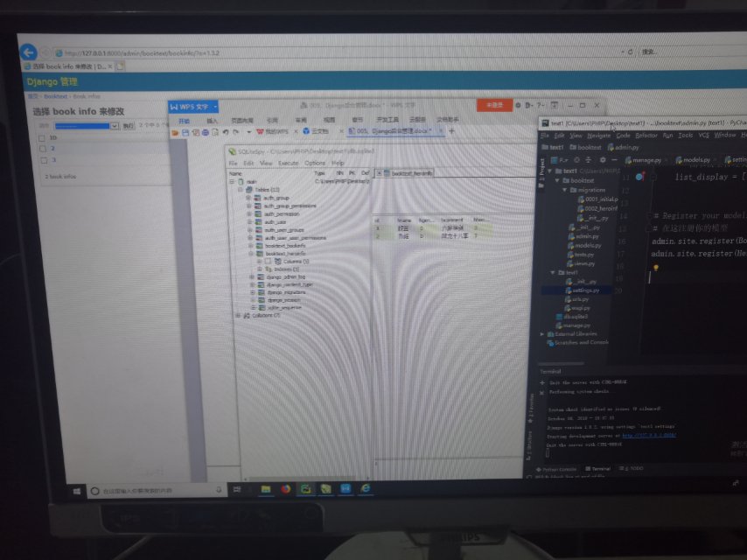Add a new WPS document tab with plus

(451, 130)
